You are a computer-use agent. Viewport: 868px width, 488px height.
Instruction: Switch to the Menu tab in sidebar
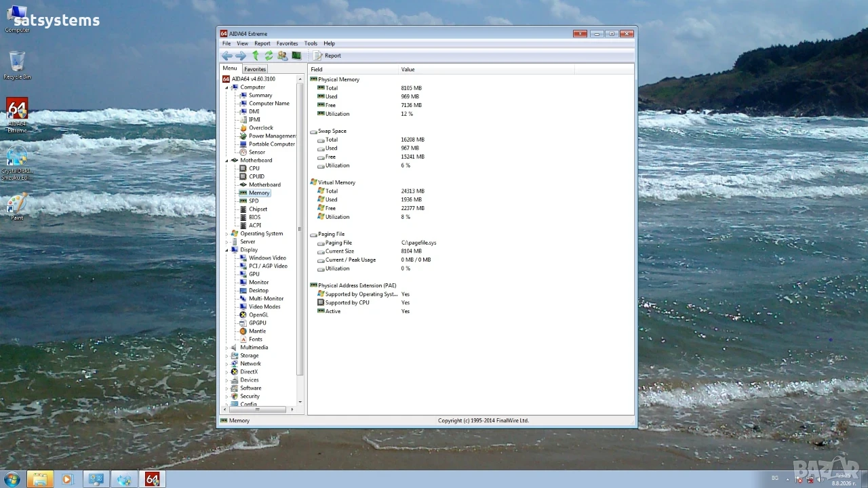(230, 68)
